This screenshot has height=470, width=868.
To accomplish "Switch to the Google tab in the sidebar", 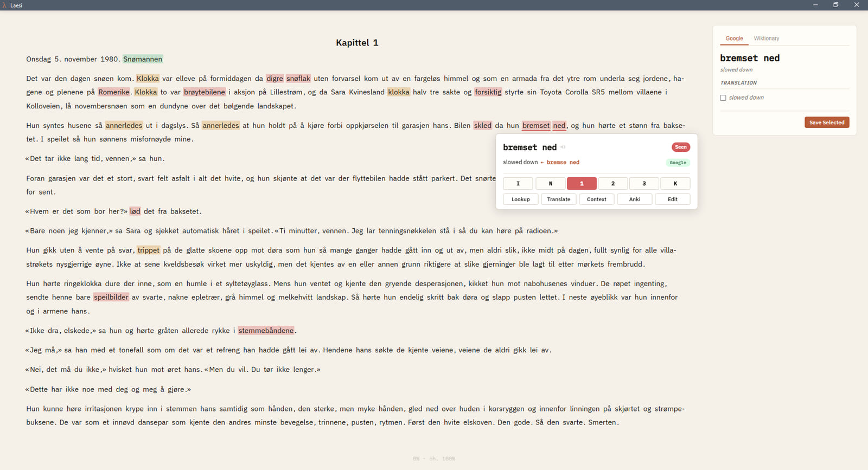I will coord(734,38).
